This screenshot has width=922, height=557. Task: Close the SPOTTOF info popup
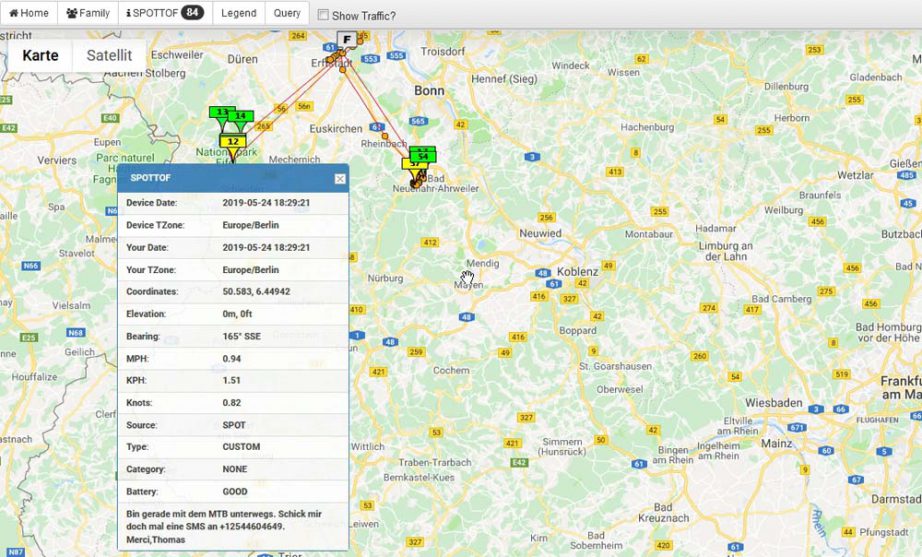(x=340, y=178)
